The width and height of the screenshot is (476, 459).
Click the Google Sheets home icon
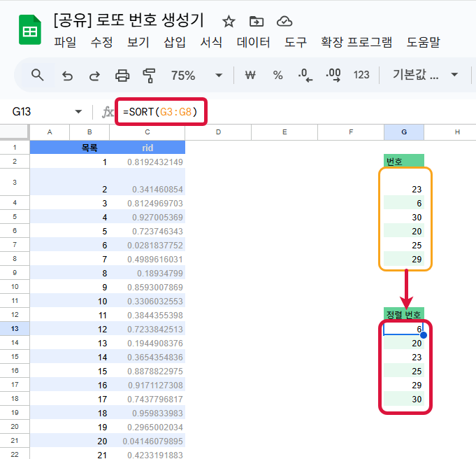29,32
